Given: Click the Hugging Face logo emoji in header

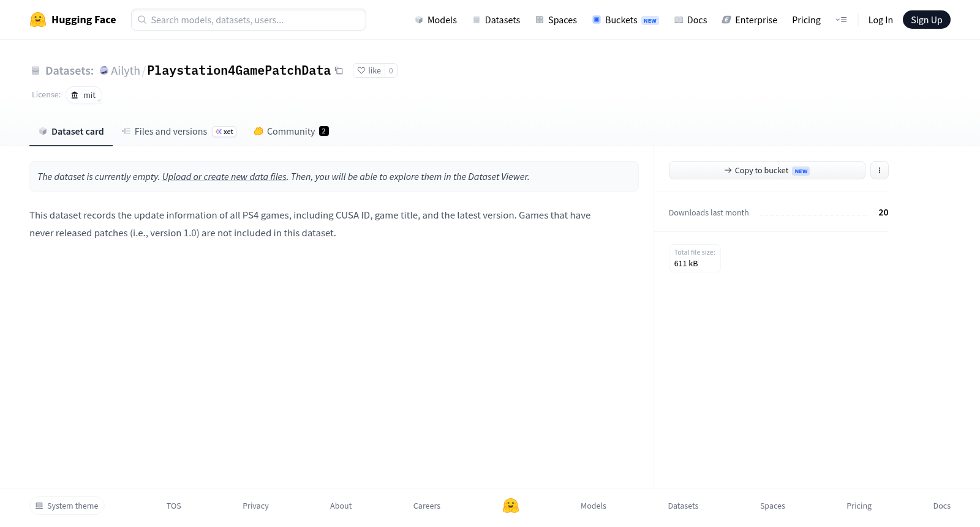Looking at the screenshot, I should (x=38, y=20).
